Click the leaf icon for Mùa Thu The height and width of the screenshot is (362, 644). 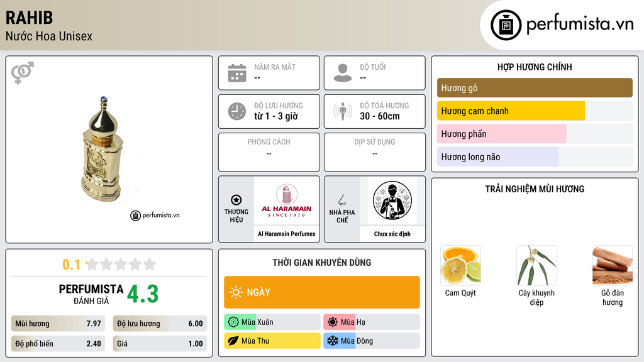pos(233,341)
